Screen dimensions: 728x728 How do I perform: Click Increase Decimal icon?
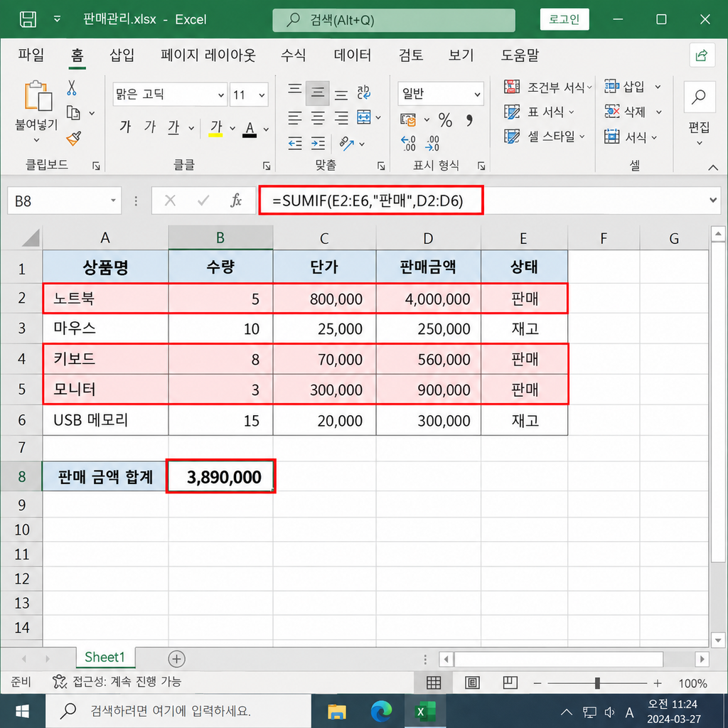pyautogui.click(x=408, y=144)
